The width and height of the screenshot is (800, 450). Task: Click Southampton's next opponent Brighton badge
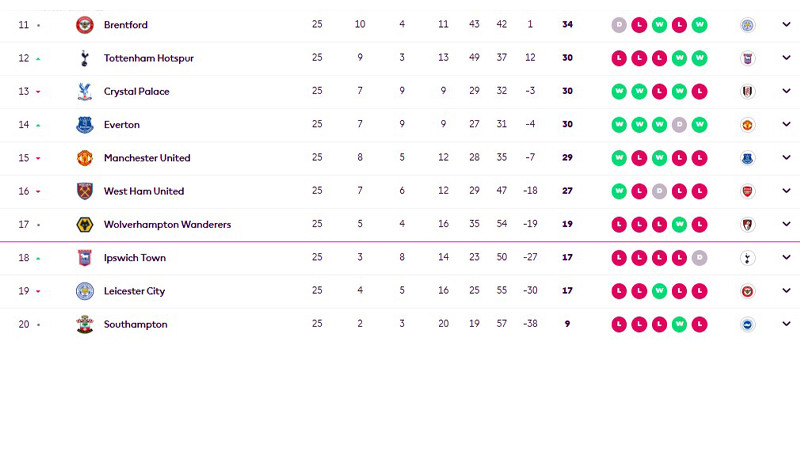pos(747,324)
